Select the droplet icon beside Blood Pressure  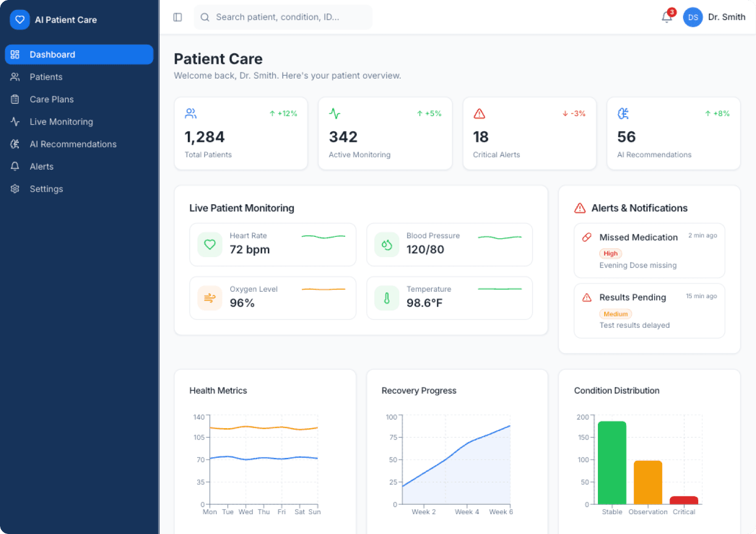(386, 245)
